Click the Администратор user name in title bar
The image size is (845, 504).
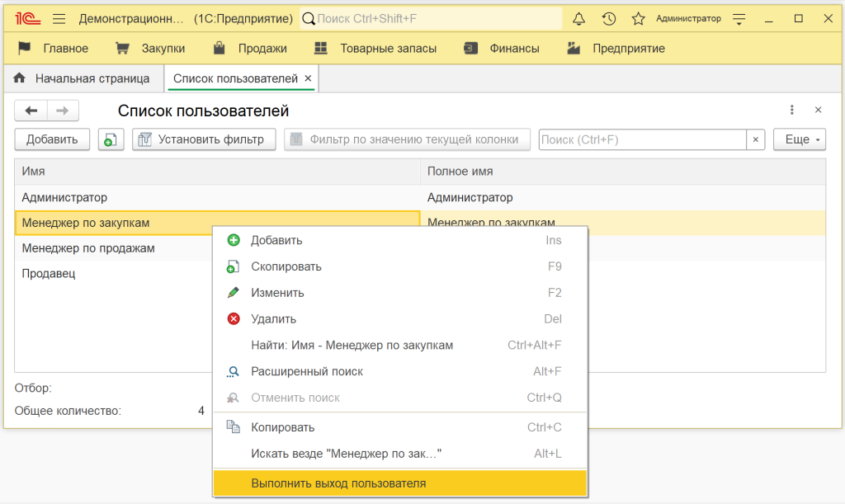pyautogui.click(x=688, y=19)
